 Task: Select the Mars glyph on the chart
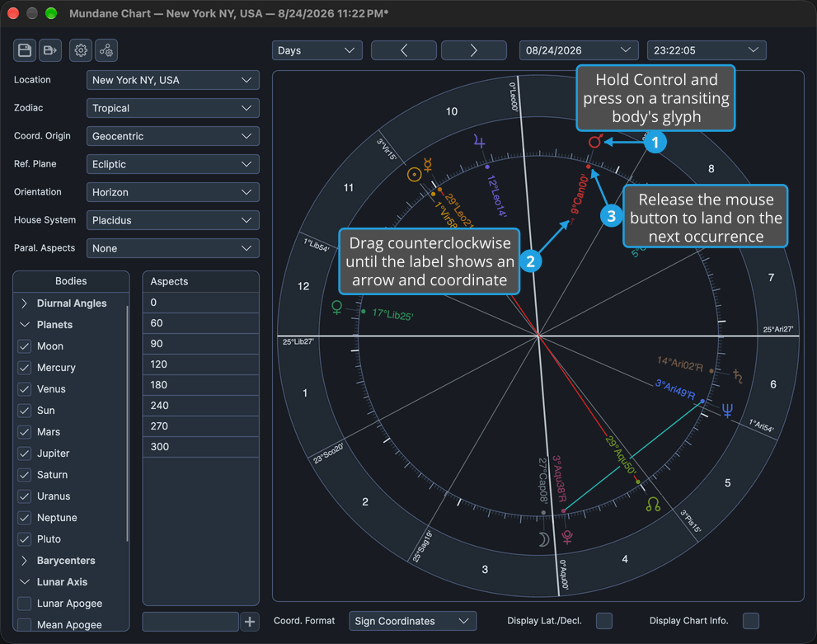595,141
